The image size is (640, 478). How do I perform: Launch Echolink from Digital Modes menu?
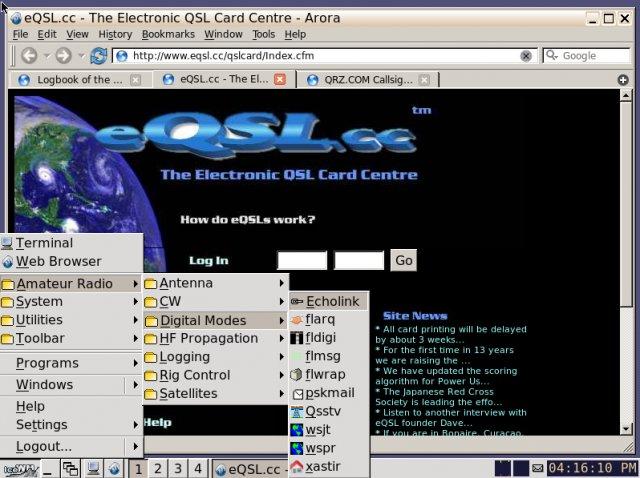(x=331, y=301)
